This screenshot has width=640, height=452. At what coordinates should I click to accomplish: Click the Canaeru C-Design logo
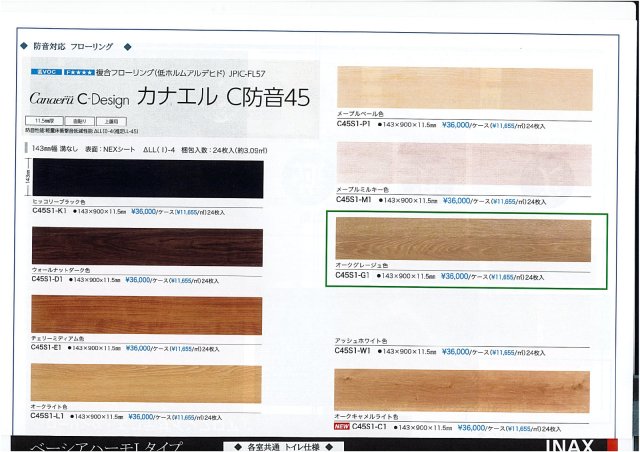[80, 99]
